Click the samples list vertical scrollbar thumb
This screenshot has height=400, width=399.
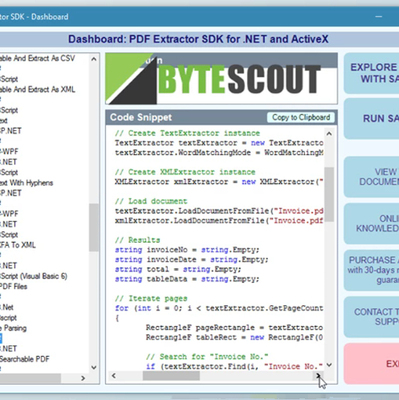coord(94,227)
